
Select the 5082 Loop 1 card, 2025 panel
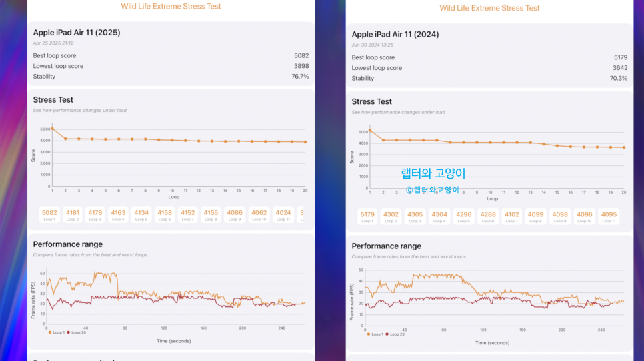[49, 215]
